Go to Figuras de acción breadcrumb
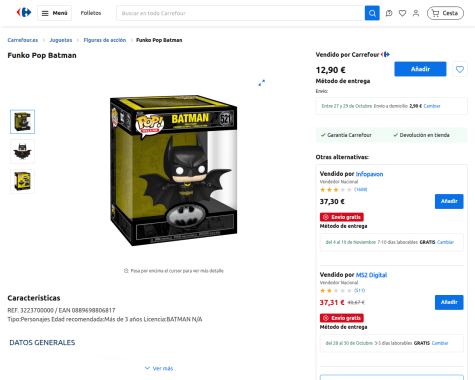475x380 pixels. click(105, 40)
